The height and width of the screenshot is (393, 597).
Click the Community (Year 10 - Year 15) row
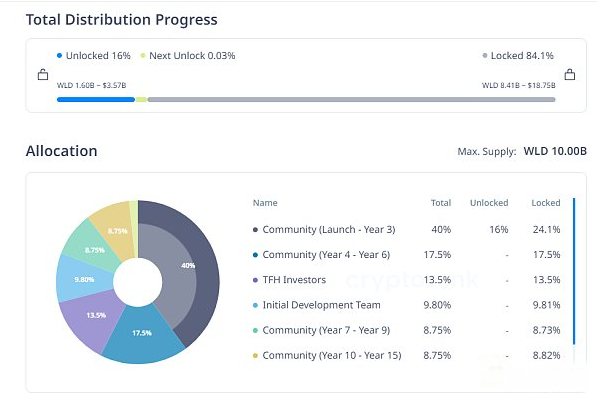point(407,355)
